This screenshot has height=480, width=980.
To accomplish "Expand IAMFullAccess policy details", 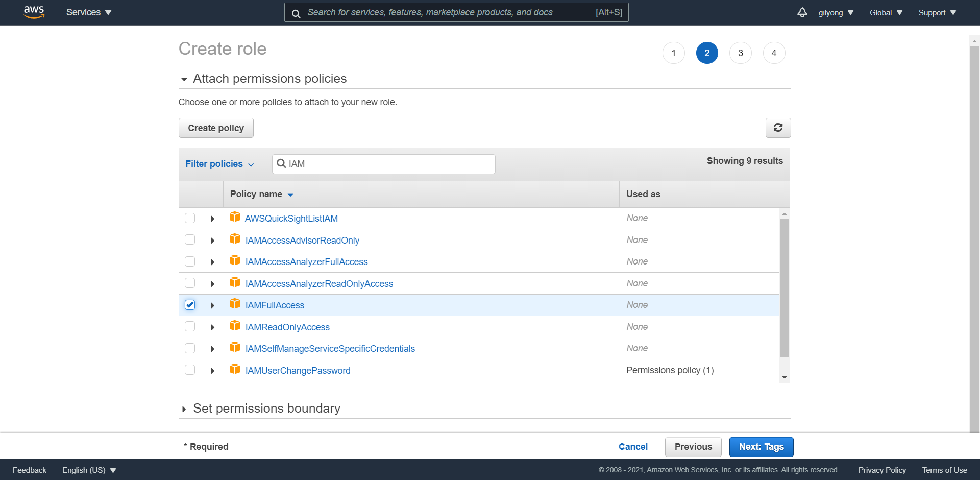I will pos(212,305).
